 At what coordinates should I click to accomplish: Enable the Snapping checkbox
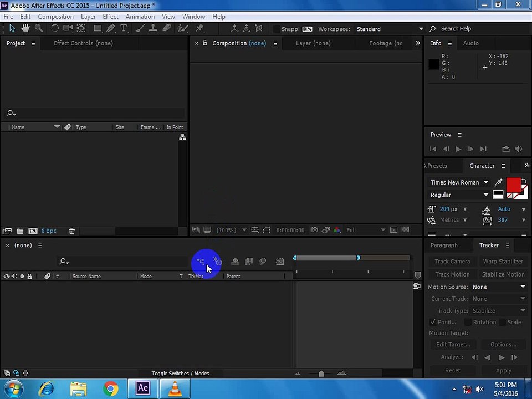277,29
